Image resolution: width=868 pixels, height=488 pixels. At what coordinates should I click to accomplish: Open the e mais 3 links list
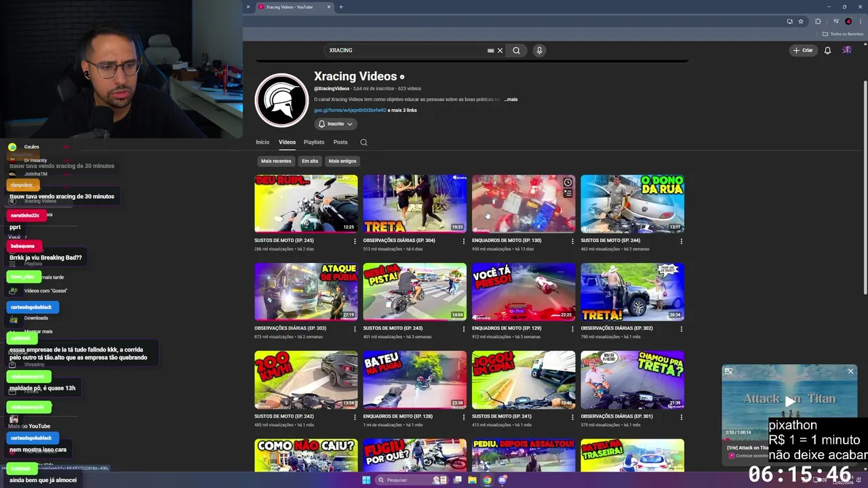402,110
